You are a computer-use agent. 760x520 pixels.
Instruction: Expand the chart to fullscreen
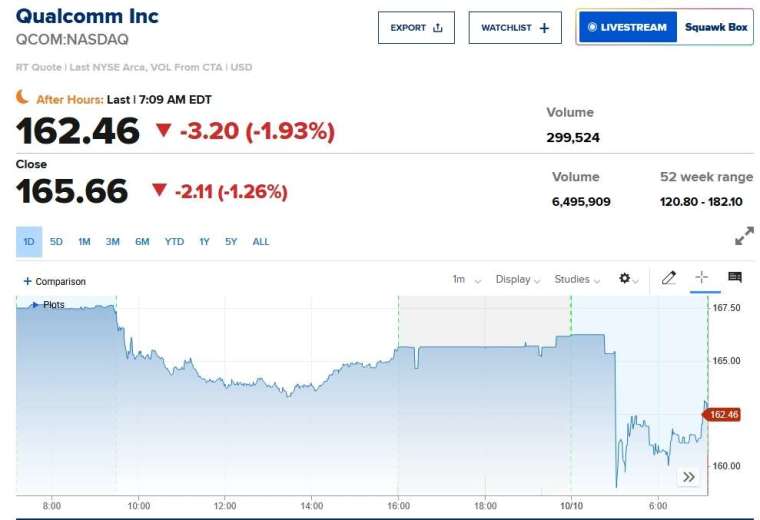click(x=744, y=237)
